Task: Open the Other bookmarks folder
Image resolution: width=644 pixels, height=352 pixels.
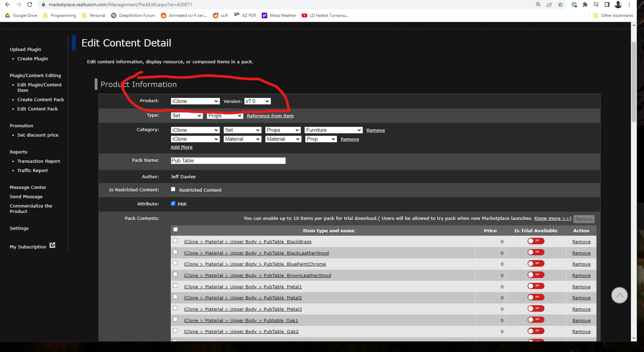Action: pos(613,15)
